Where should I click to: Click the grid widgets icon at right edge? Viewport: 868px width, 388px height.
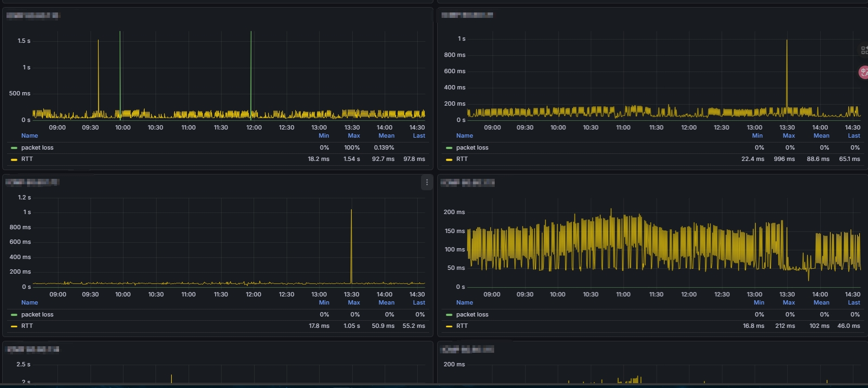(864, 50)
